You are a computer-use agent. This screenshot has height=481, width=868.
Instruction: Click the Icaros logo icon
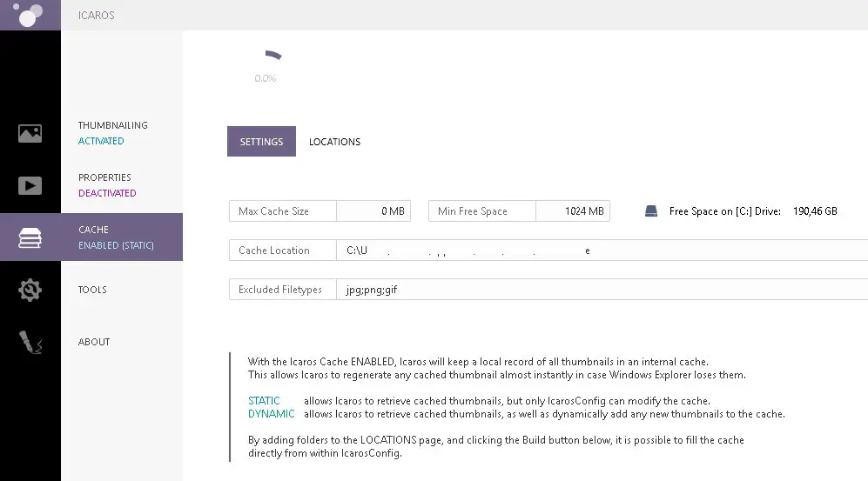(x=28, y=15)
